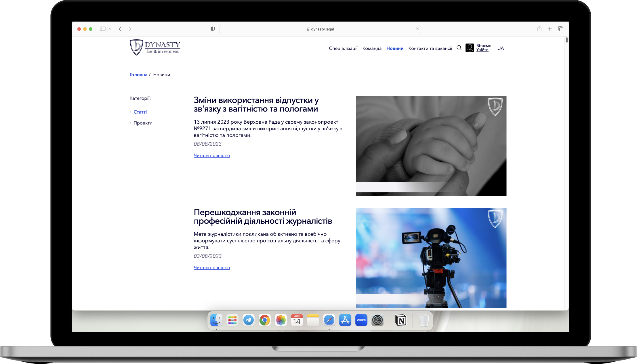Click the Dynasty law & investment logo
This screenshot has height=364, width=637.
155,47
